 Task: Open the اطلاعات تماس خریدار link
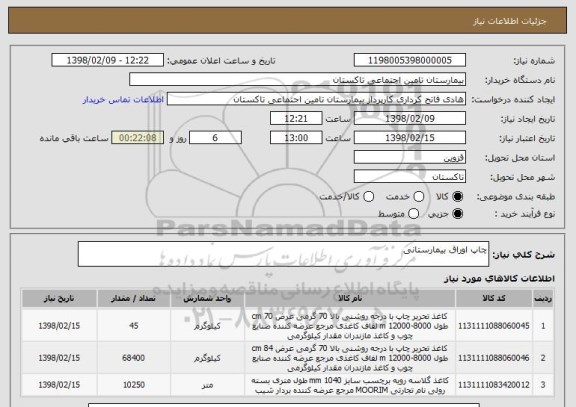[x=123, y=100]
